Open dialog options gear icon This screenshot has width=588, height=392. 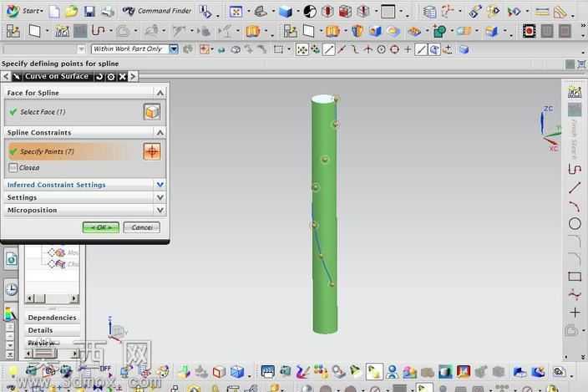click(x=110, y=77)
